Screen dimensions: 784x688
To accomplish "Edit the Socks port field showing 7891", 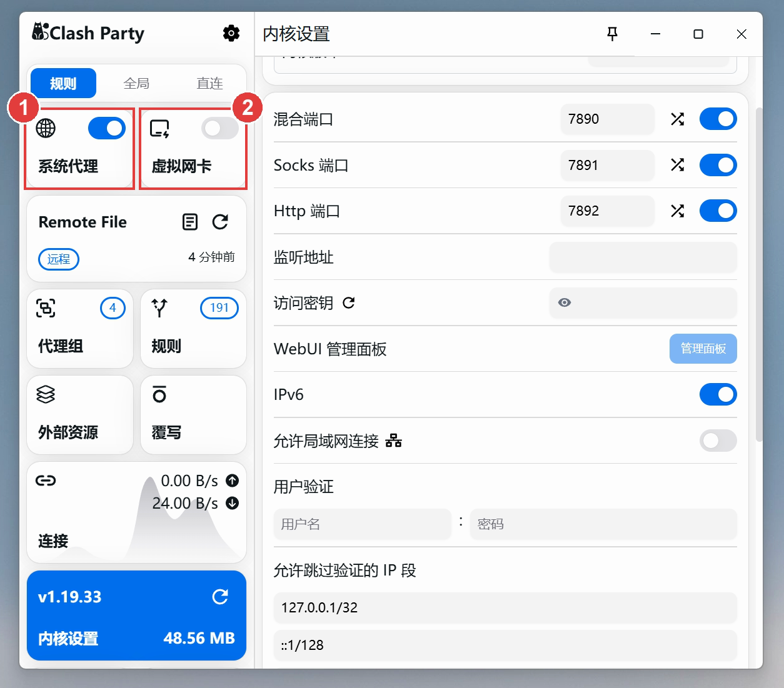I will [607, 165].
